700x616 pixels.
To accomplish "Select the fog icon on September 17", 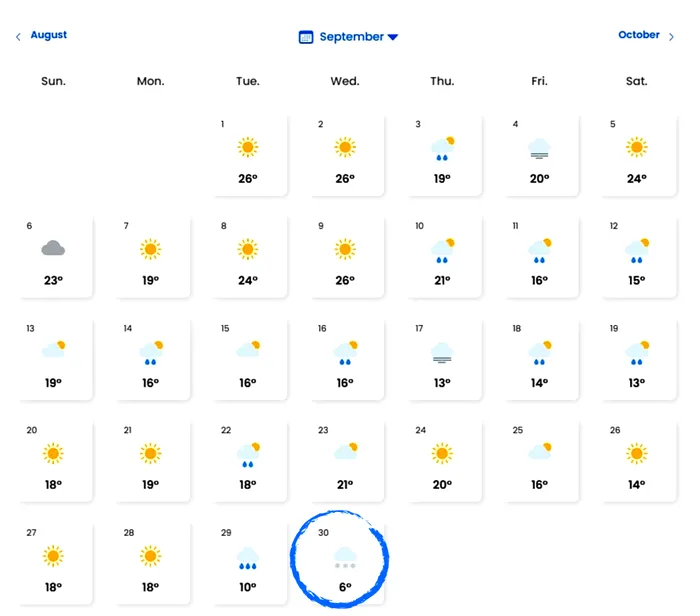I will point(442,353).
